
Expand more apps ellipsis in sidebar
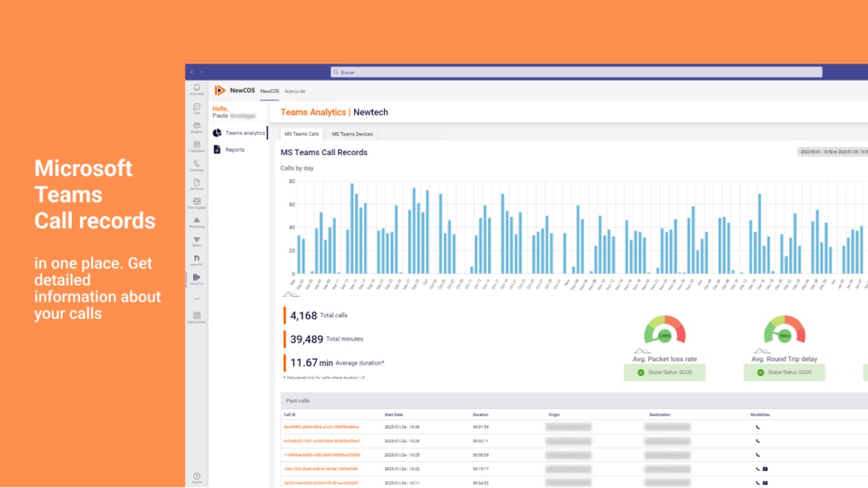point(197,298)
